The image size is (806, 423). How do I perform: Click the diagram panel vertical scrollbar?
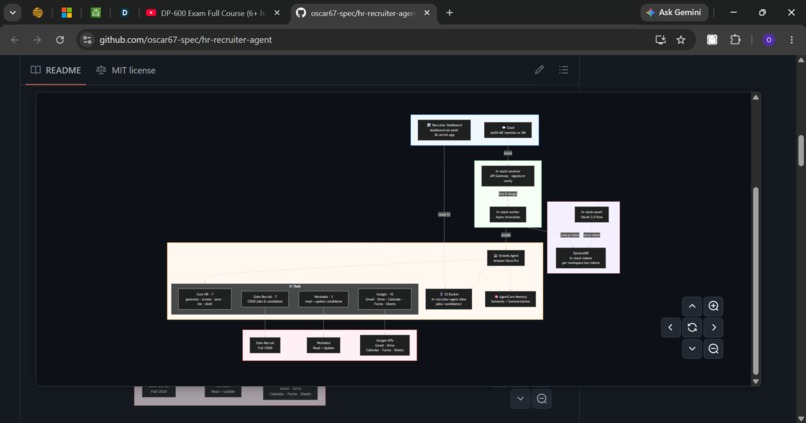(x=756, y=281)
